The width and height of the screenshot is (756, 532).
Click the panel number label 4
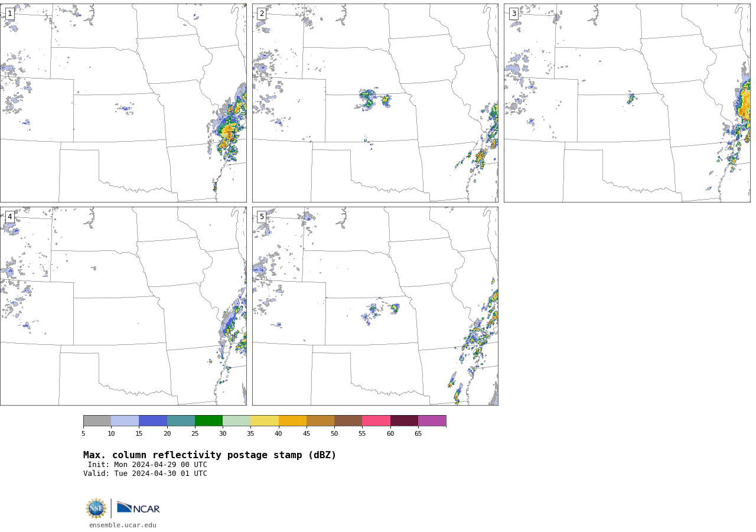(x=9, y=217)
